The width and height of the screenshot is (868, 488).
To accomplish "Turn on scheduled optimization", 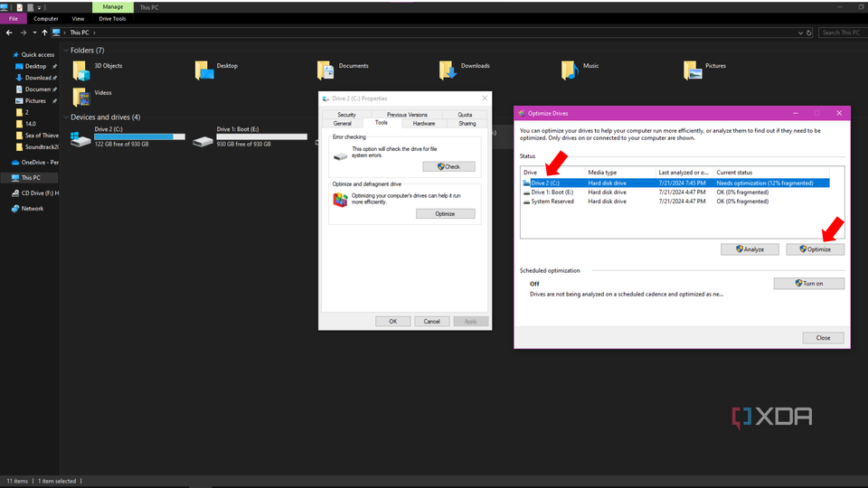I will [x=808, y=283].
